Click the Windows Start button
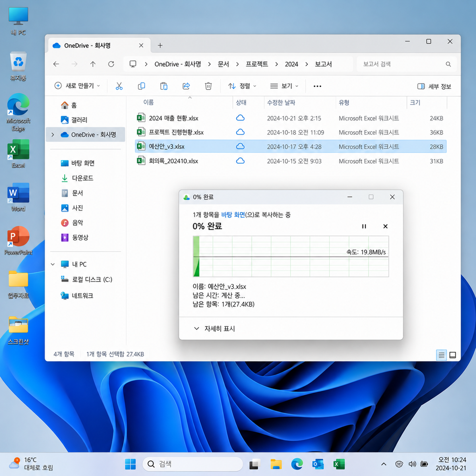 tap(131, 464)
